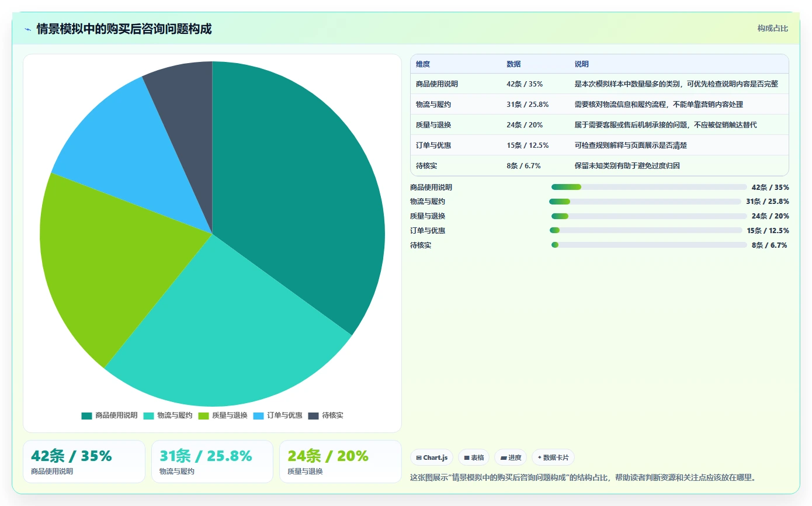Viewport: 812px width, 506px height.
Task: Click the 订单与优惠 progress bar
Action: click(x=646, y=230)
